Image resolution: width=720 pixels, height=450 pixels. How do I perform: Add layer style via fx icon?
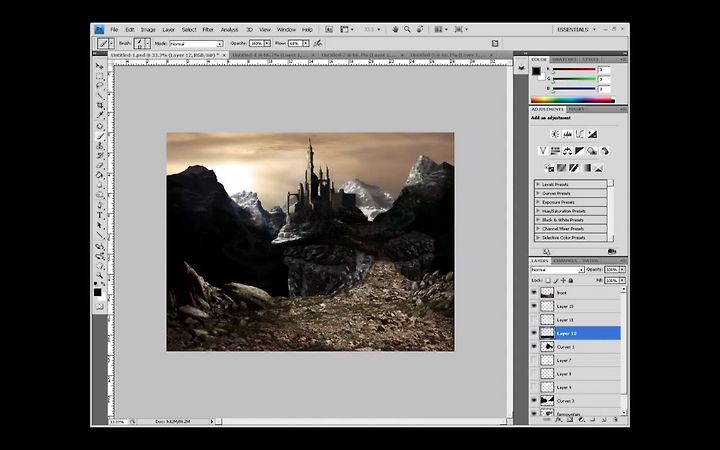point(558,420)
